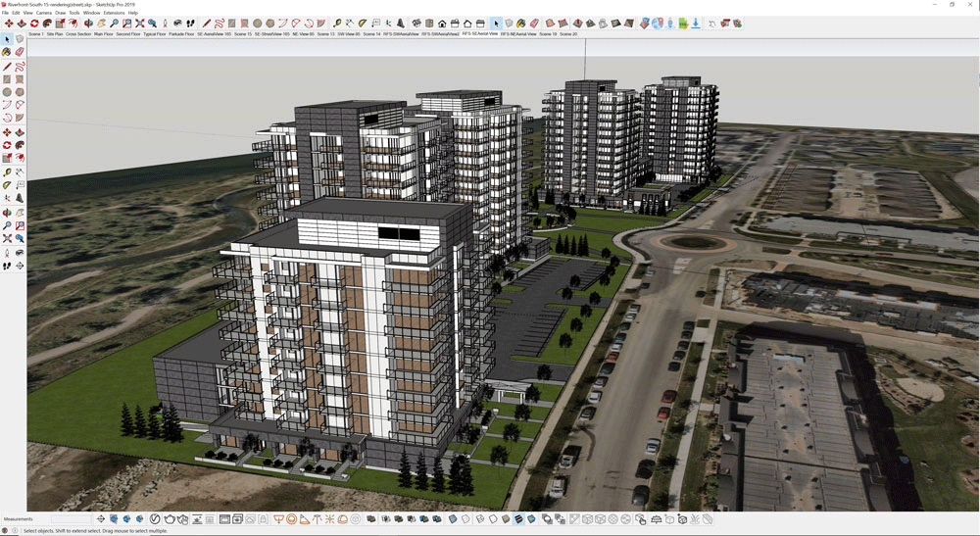
Task: Select the Section Plane tool in the left tool set
Action: 20,266
